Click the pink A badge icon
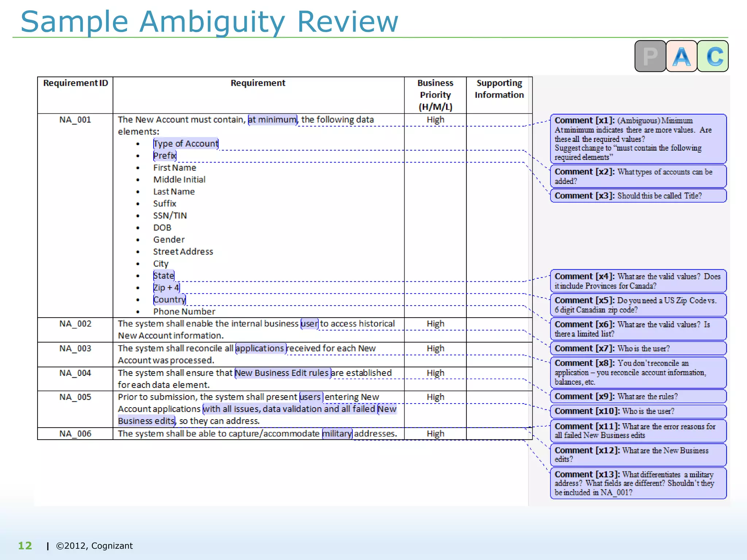 coord(681,56)
